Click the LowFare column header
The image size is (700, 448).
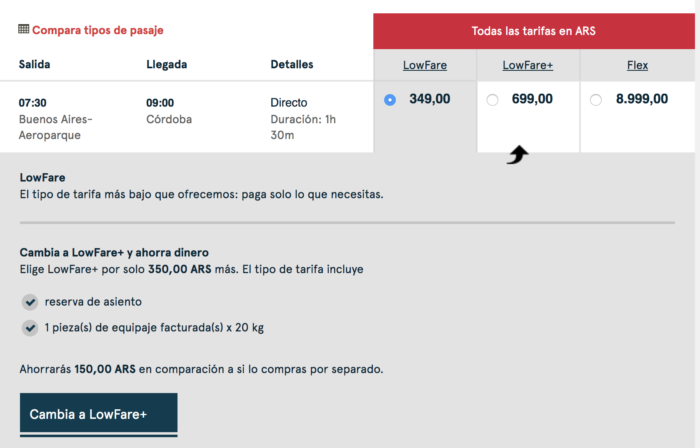pyautogui.click(x=425, y=65)
